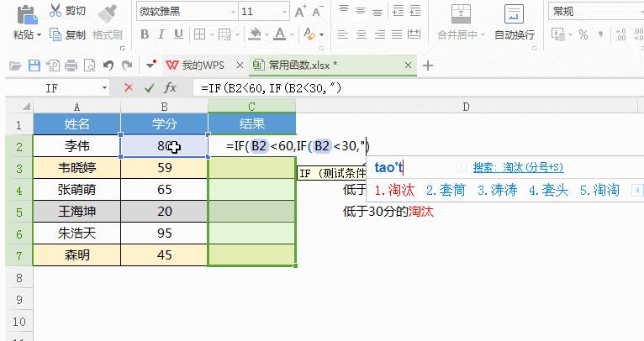Add a new tab with plus button
Screen dimensions: 644x341
[428, 66]
